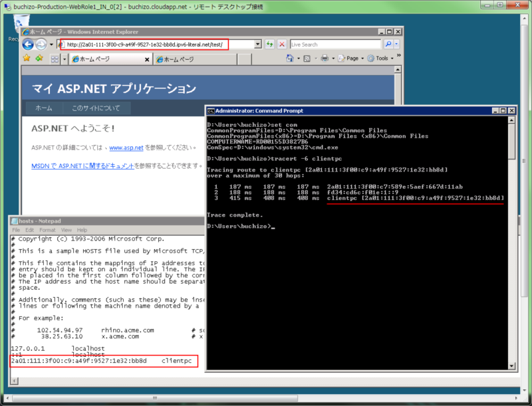Click the hosts entry line for clientpc
This screenshot has width=532, height=406.
click(102, 361)
